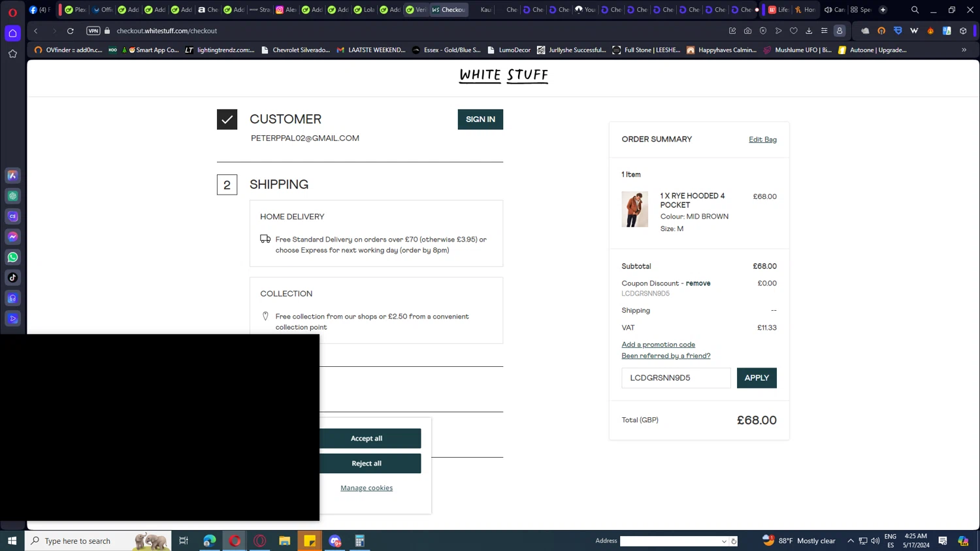Viewport: 980px width, 551px height.
Task: Select the HOME DELIVERY option
Action: 376,233
